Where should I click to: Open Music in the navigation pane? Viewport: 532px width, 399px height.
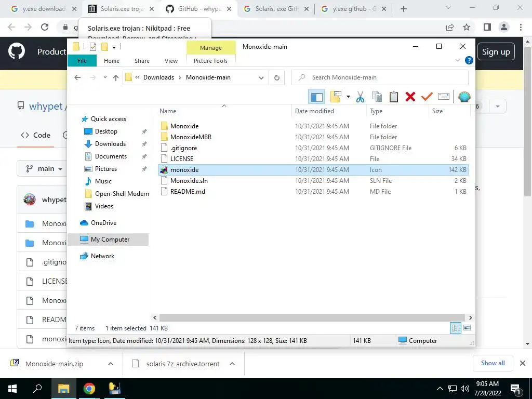(103, 181)
